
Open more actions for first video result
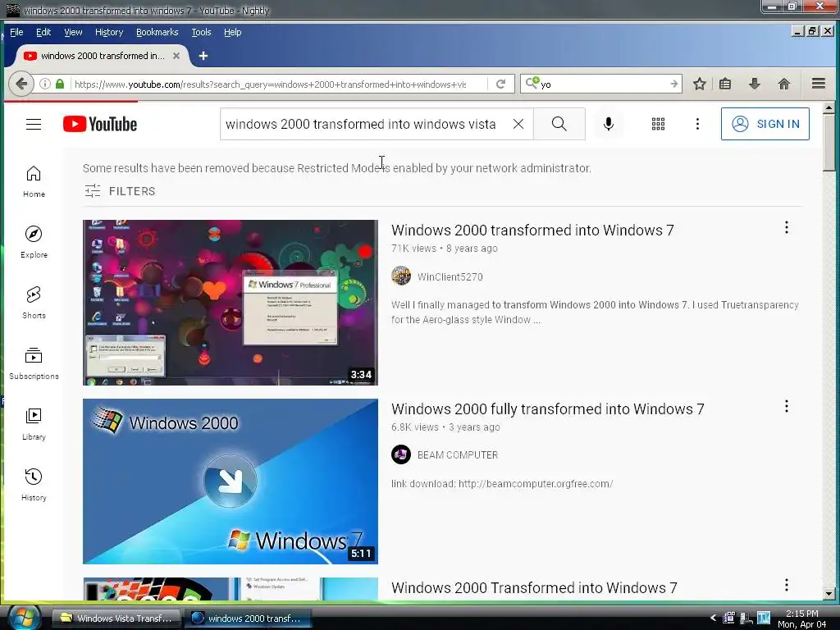point(786,228)
